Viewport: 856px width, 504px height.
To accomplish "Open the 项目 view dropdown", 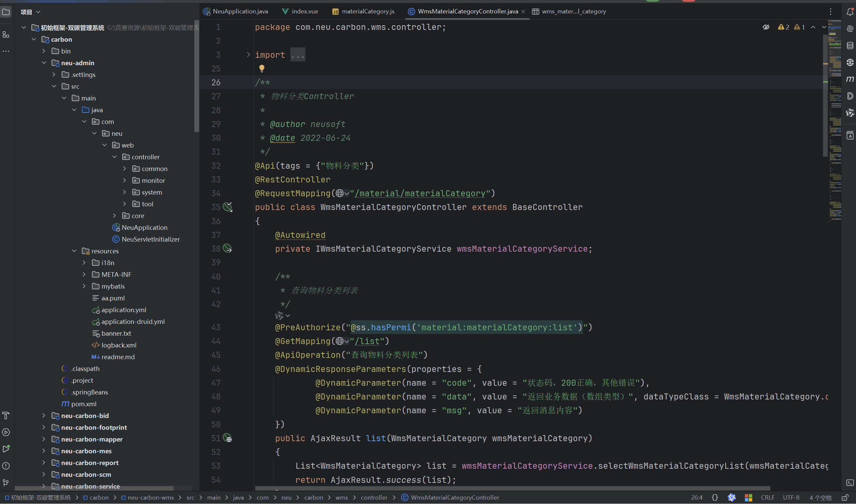I will tap(31, 12).
